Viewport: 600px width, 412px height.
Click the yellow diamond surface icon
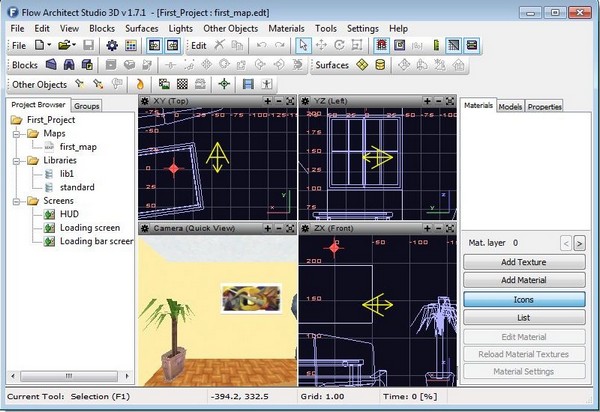pos(362,65)
